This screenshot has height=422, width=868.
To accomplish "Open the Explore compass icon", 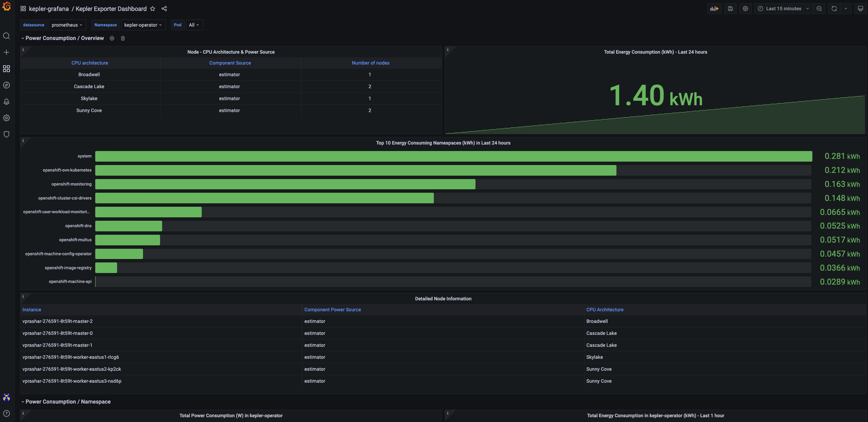I will click(6, 85).
